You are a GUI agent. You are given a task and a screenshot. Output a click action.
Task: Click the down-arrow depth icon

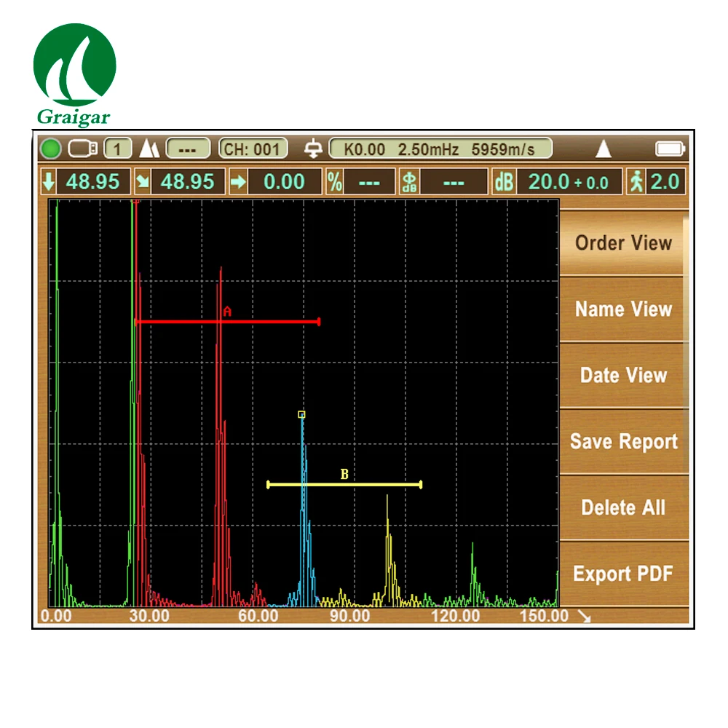[48, 181]
